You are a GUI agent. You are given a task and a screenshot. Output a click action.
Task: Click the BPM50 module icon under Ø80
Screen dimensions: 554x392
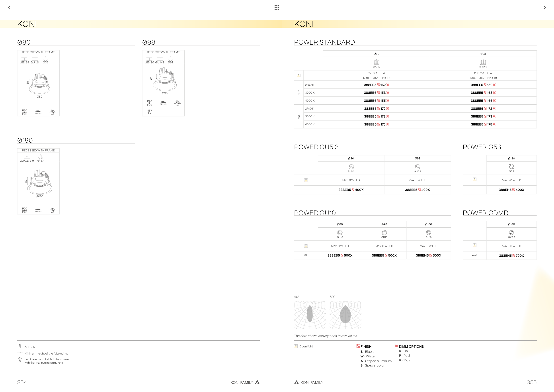[x=376, y=62]
